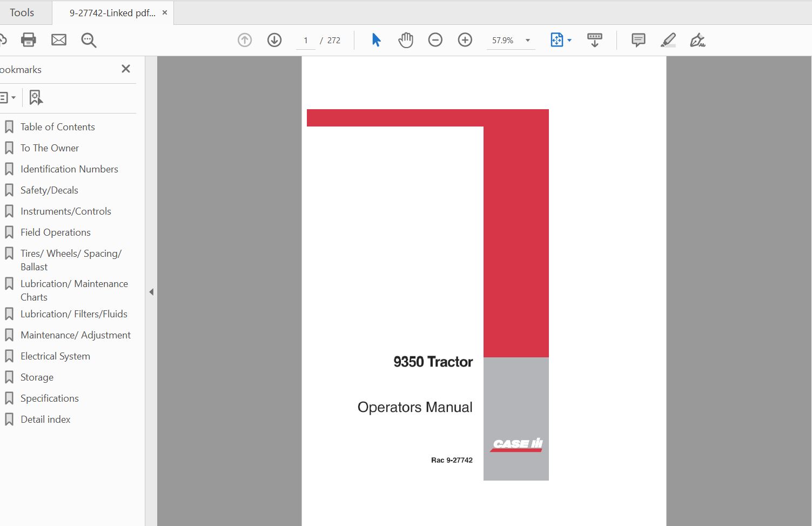Image resolution: width=812 pixels, height=526 pixels.
Task: Open the page fit options dropdown
Action: click(568, 39)
